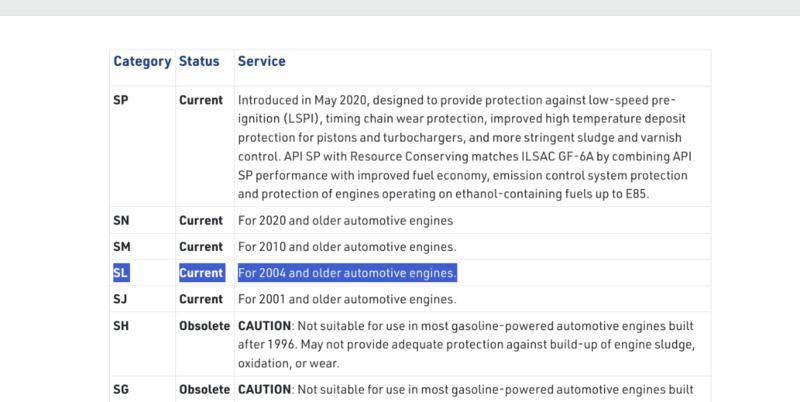Click the Service column header
The height and width of the screenshot is (402, 800).
(261, 62)
